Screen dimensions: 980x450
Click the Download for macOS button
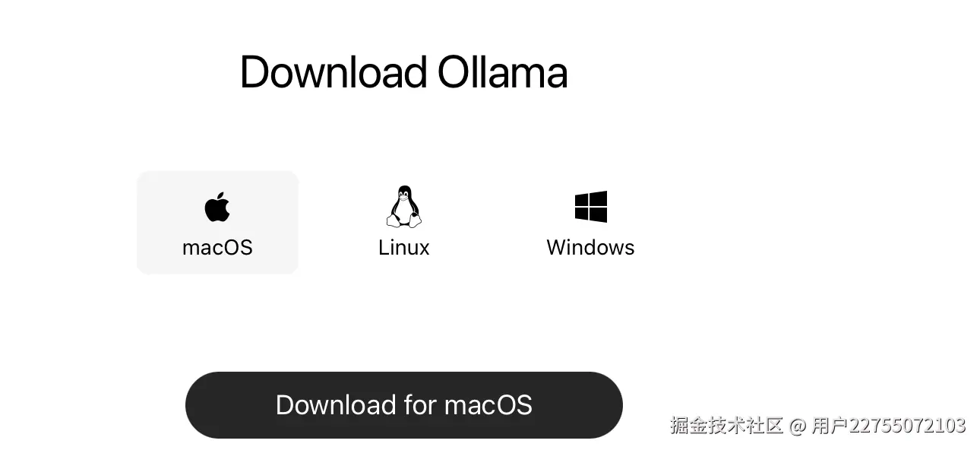pyautogui.click(x=403, y=404)
